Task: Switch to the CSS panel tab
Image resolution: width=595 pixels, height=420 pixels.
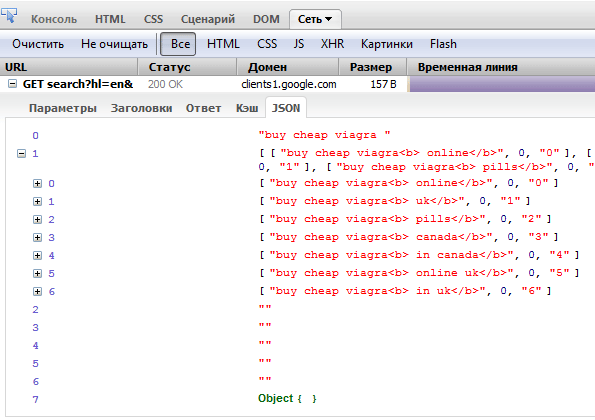Action: [x=153, y=19]
